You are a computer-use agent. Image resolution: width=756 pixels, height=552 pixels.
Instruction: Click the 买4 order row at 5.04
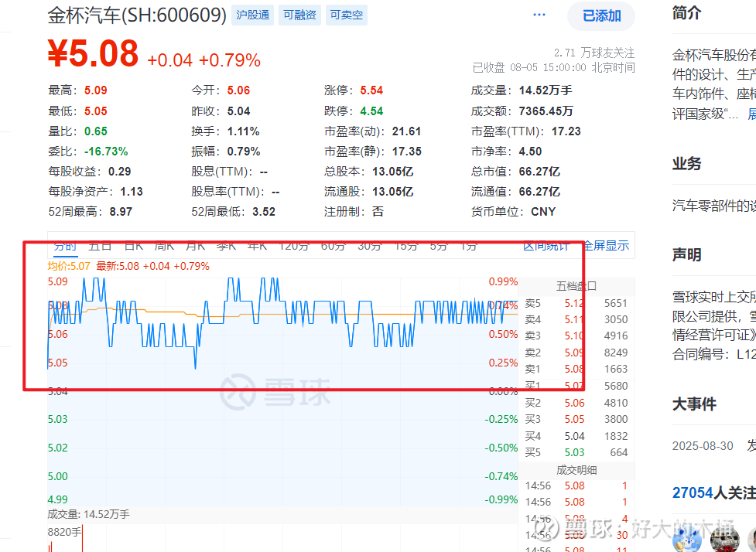pyautogui.click(x=576, y=436)
